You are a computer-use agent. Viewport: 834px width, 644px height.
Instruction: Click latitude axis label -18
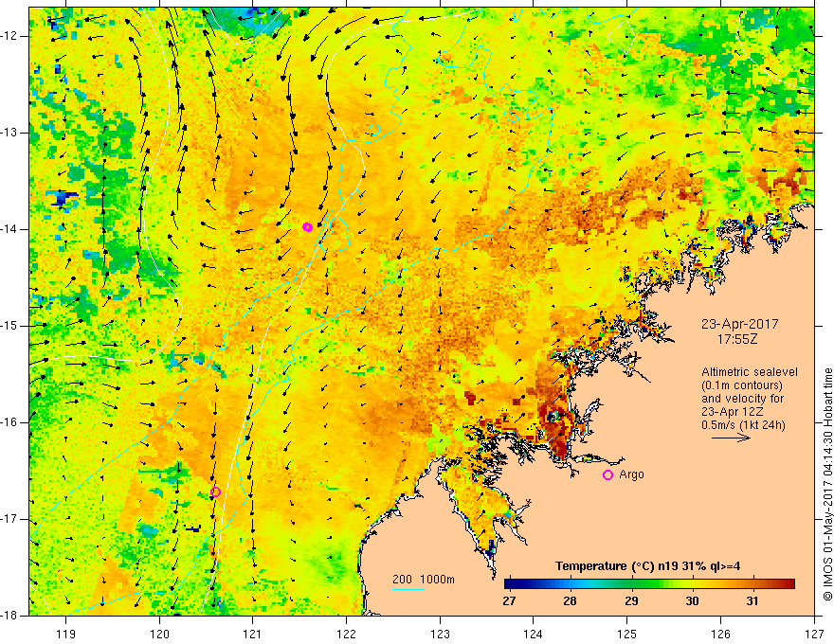pyautogui.click(x=10, y=616)
